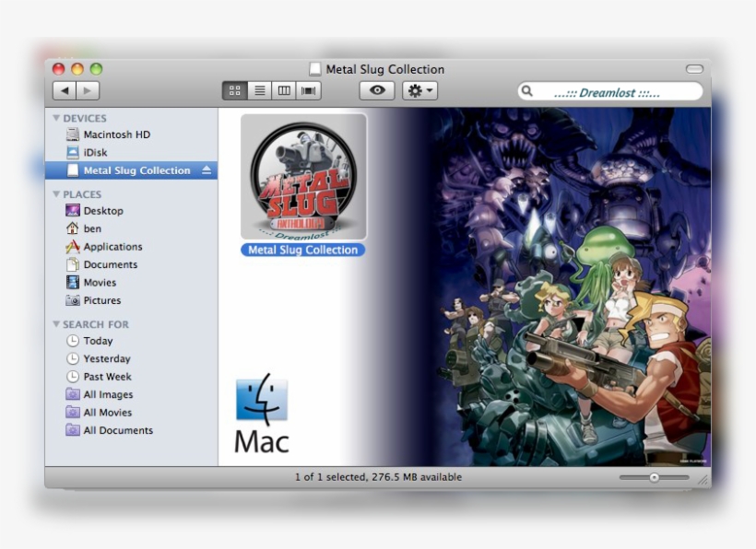Screen dimensions: 756x549
Task: Open Quick Look with the eye button
Action: pyautogui.click(x=377, y=90)
